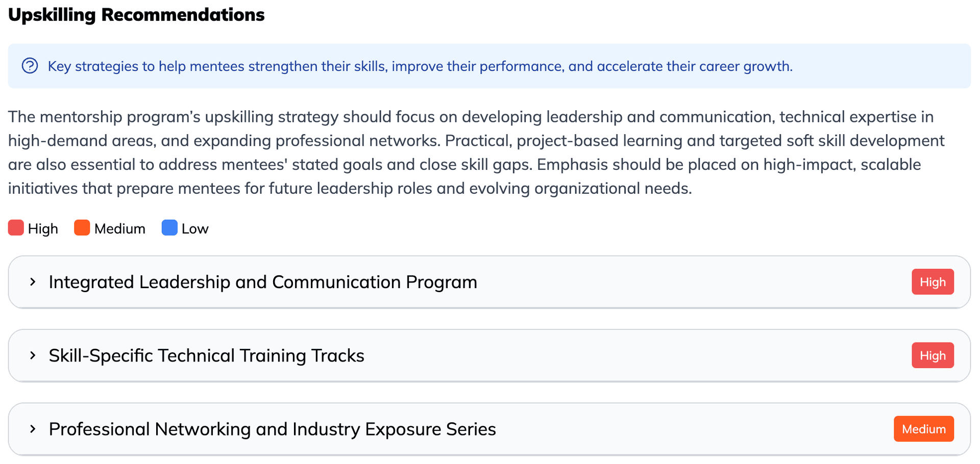Viewport: 980px width, 464px height.
Task: Open Skill-Specific Technical Training Tracks title
Action: 206,355
